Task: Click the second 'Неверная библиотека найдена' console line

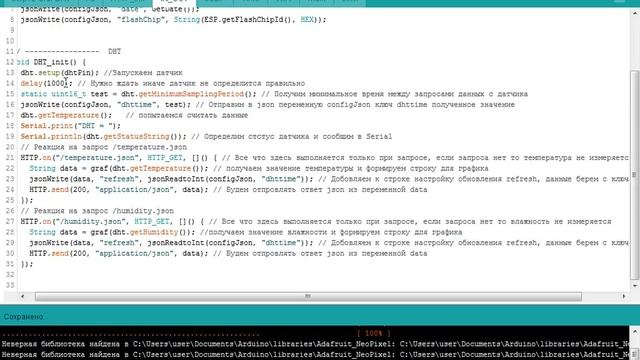Action: (315, 355)
